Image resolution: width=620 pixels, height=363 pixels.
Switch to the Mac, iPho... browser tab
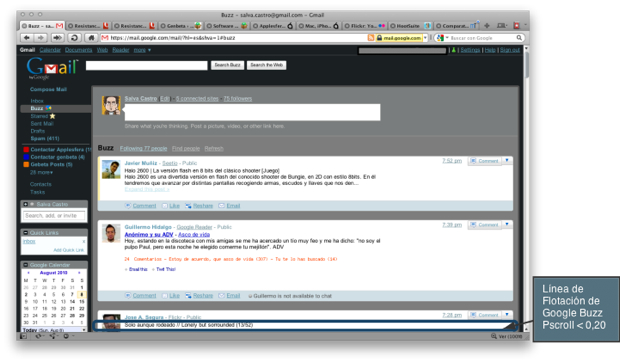coord(319,26)
